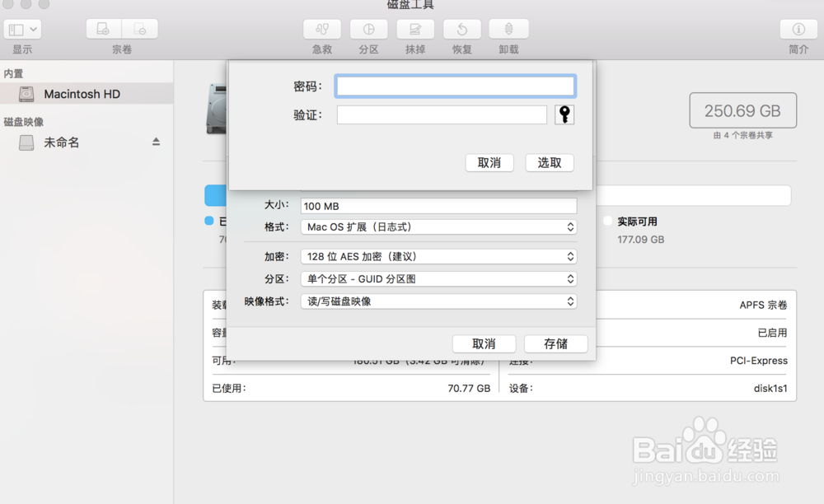This screenshot has width=824, height=504.
Task: Click the 磁盘映像 sidebar section header
Action: point(24,122)
